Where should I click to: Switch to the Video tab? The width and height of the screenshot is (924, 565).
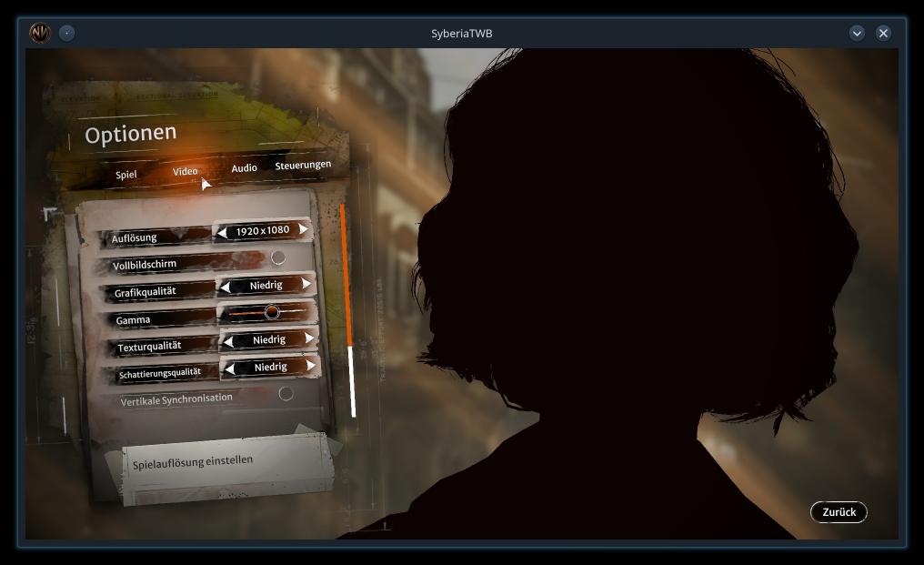coord(185,171)
